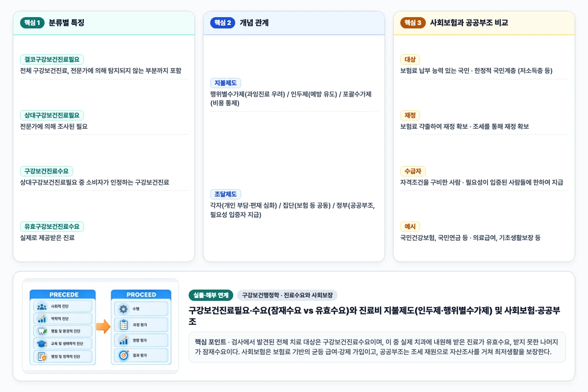588x392 pixels.
Task: Click the 지불제도 label
Action: click(x=225, y=83)
